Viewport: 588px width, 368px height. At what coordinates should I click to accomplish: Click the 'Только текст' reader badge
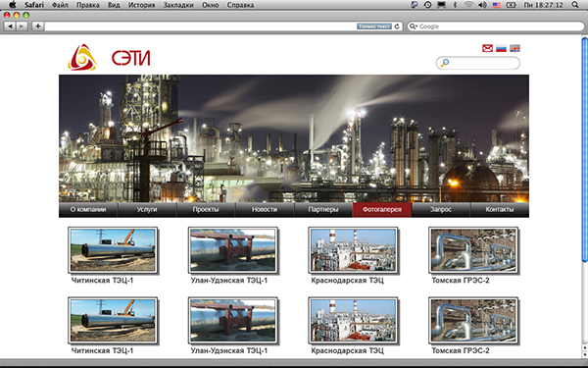click(x=374, y=26)
